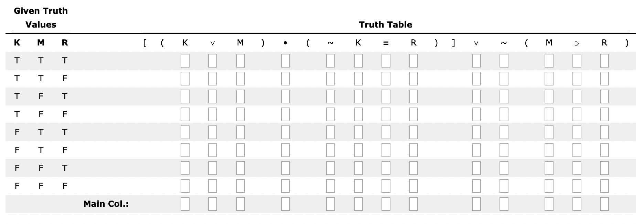Click the ∨ cell in the TTF row
The width and height of the screenshot is (644, 224).
(x=212, y=78)
